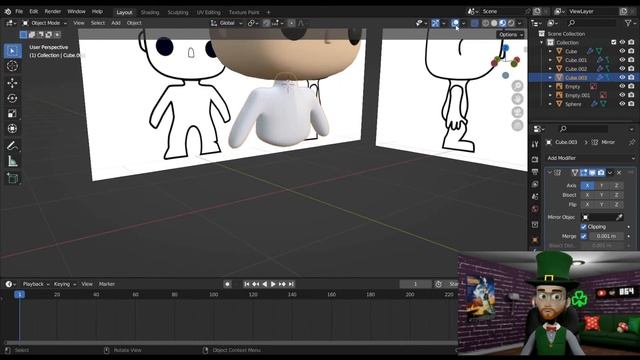Select the Rotate tool
The image size is (640, 360).
coord(12,98)
